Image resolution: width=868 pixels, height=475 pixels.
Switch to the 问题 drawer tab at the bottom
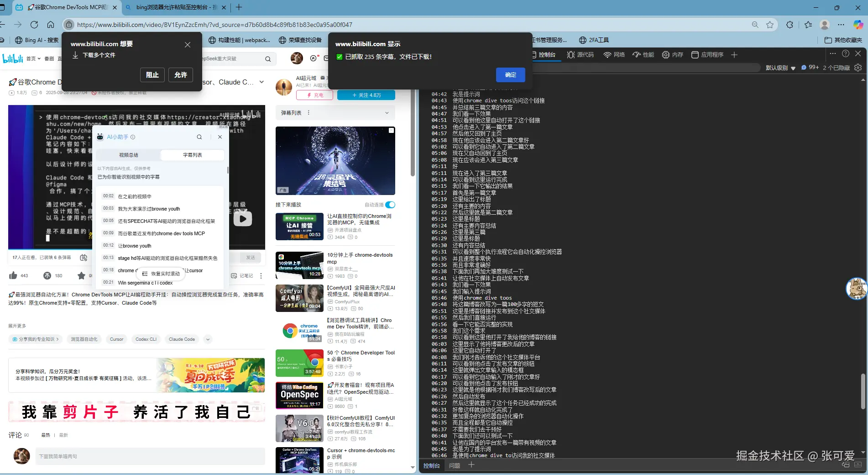(455, 466)
